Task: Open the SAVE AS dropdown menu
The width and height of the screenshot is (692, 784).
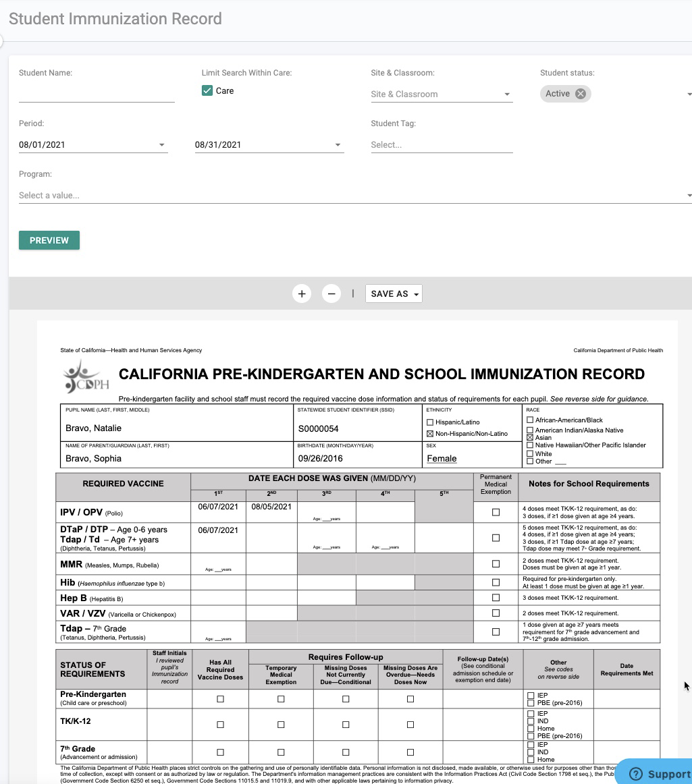Action: [394, 293]
